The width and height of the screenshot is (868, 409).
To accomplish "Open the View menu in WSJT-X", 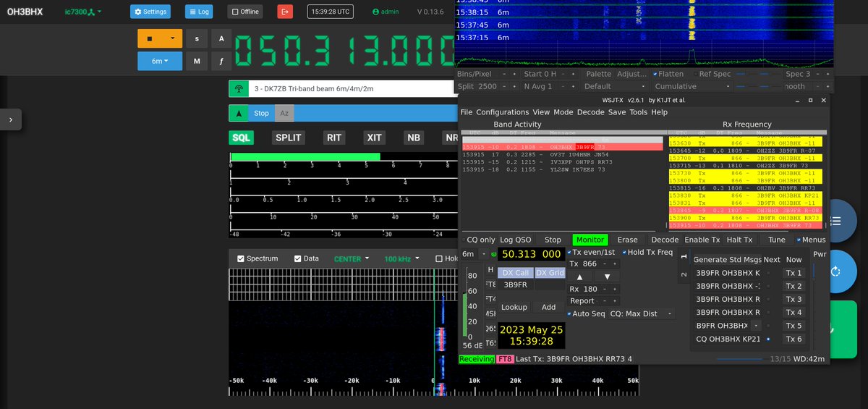I will tap(541, 112).
